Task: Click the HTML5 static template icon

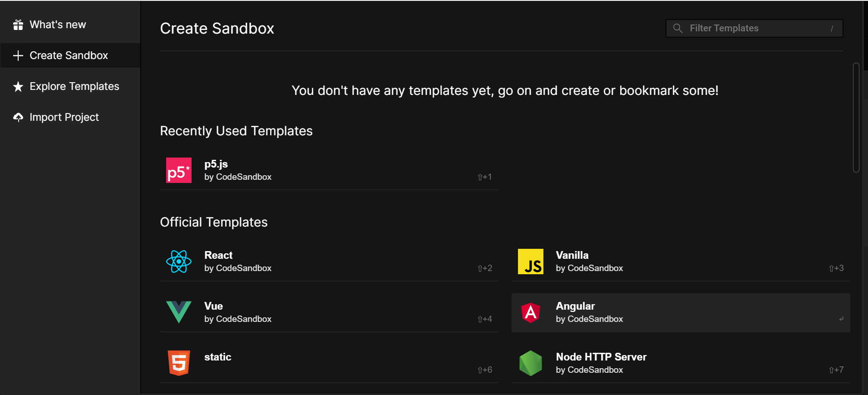Action: (178, 363)
